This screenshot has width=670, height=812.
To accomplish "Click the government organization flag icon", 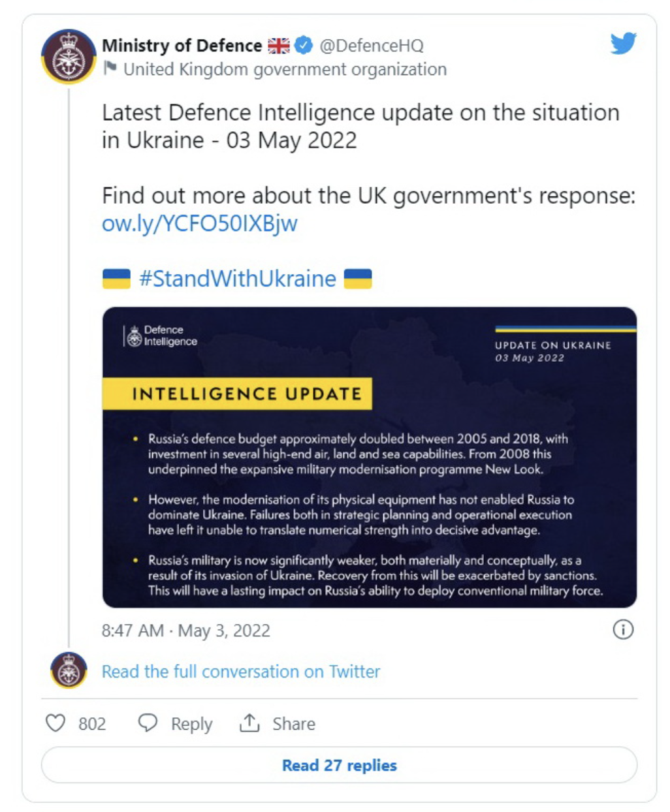I will (110, 68).
